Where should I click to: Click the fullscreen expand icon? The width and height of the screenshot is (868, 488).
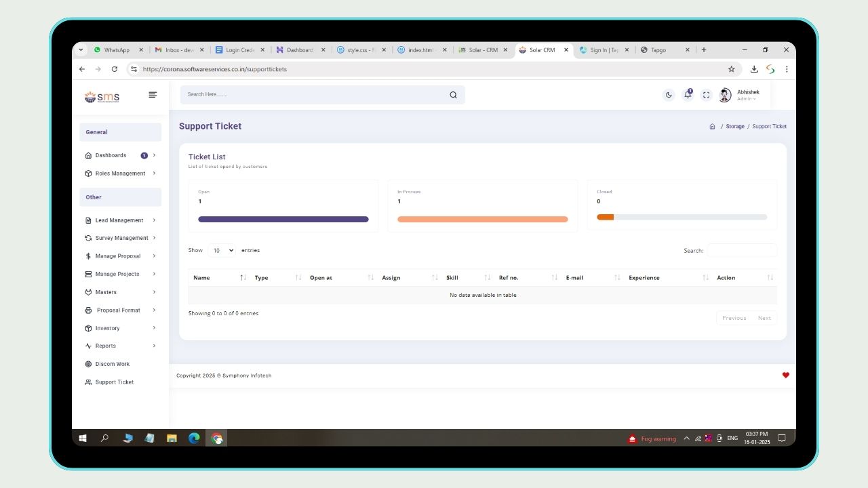pos(706,95)
